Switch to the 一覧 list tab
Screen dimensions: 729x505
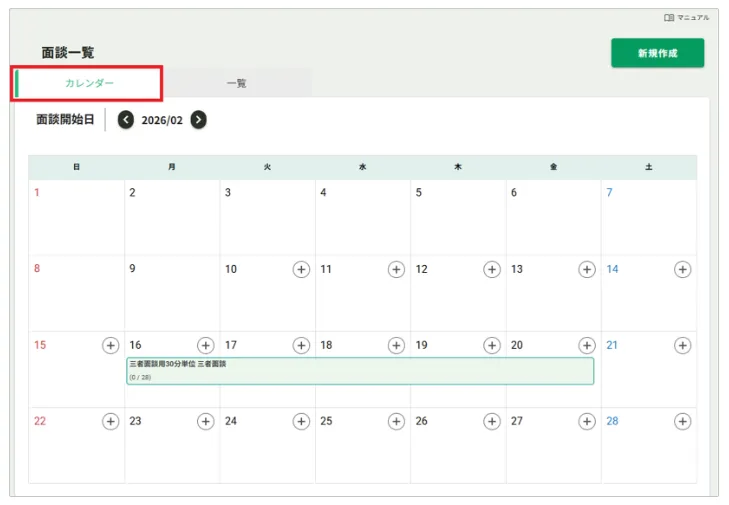(237, 83)
